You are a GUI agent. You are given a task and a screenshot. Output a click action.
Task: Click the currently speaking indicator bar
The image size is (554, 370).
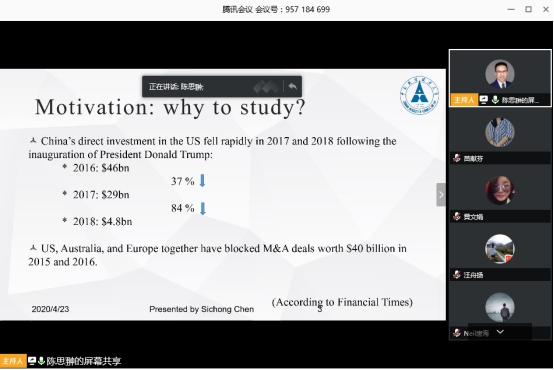(x=222, y=86)
